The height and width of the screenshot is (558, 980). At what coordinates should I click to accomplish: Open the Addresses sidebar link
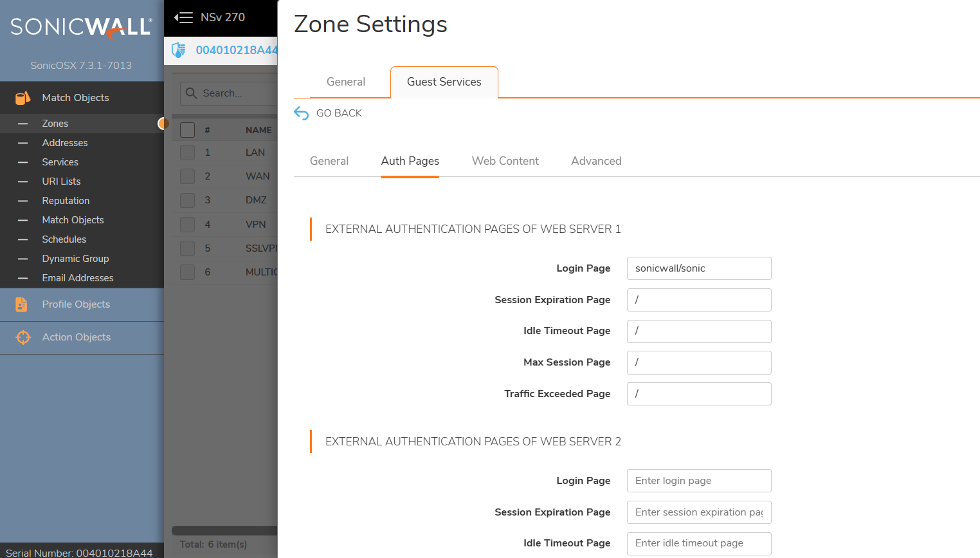point(65,143)
